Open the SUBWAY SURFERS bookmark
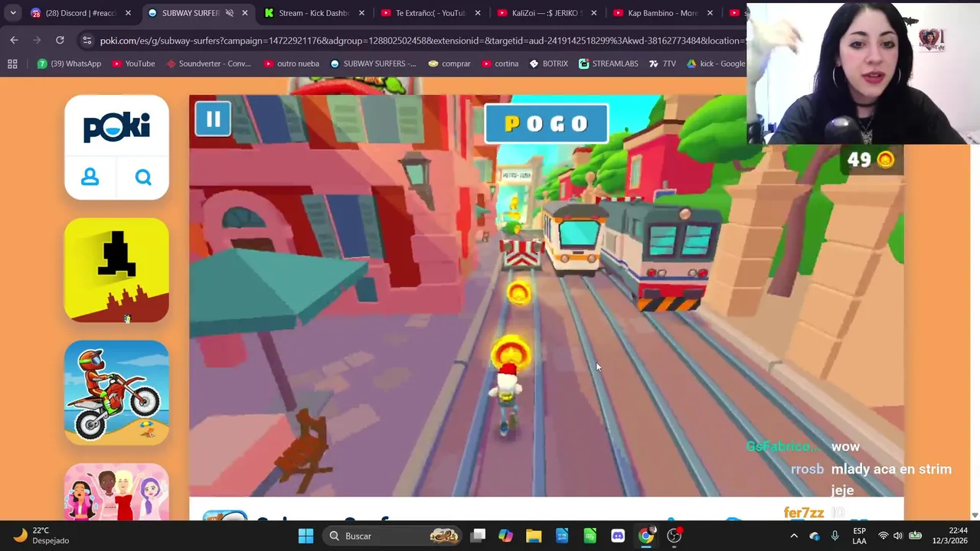The image size is (980, 551). pos(373,64)
